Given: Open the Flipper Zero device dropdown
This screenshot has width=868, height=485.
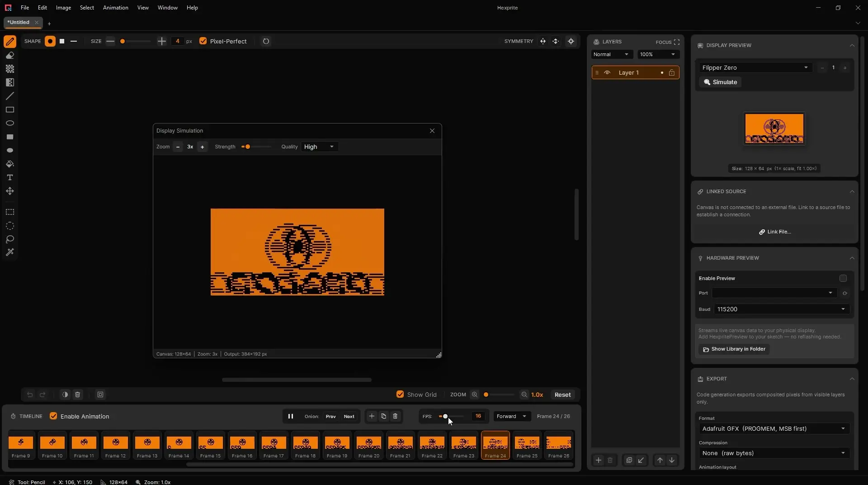Looking at the screenshot, I should coord(755,67).
